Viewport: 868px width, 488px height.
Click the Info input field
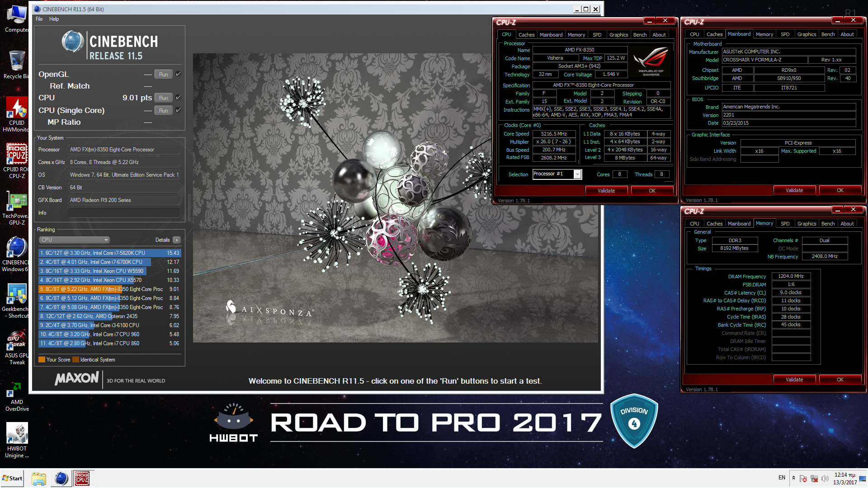point(124,213)
